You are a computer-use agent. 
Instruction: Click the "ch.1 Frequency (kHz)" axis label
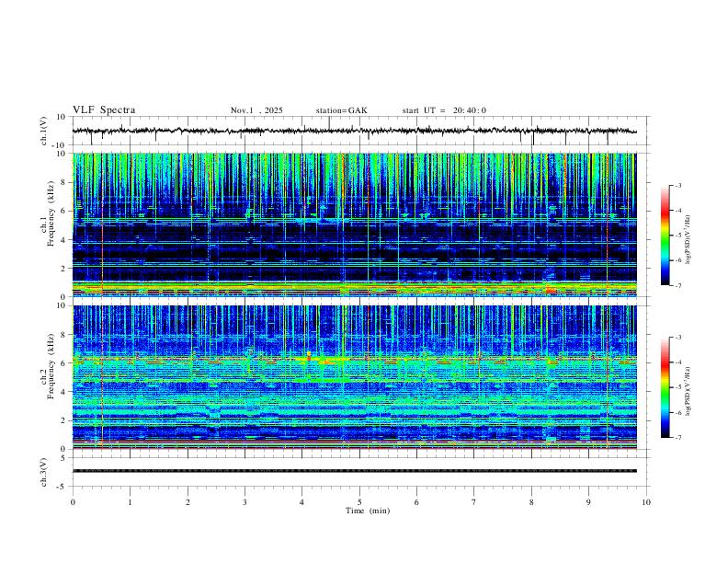pyautogui.click(x=49, y=213)
